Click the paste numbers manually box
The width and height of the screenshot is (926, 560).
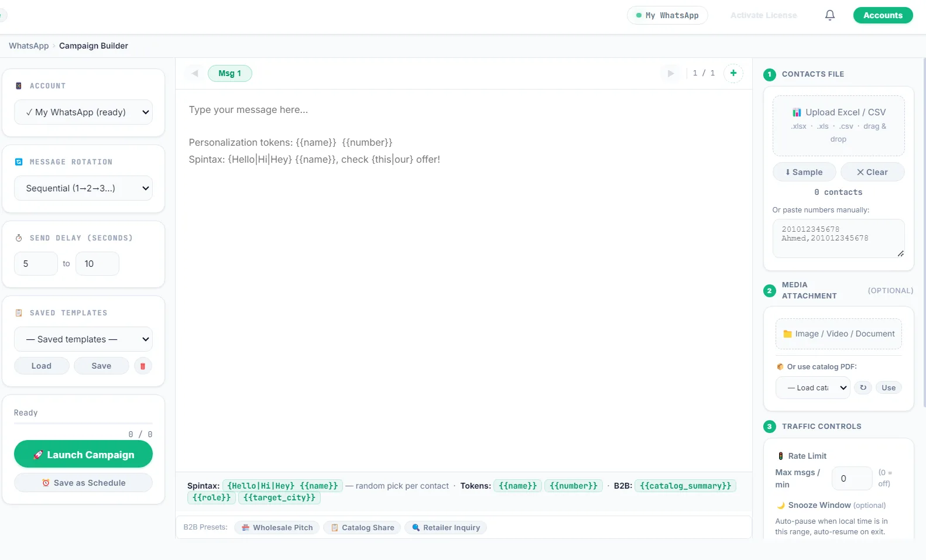(838, 238)
